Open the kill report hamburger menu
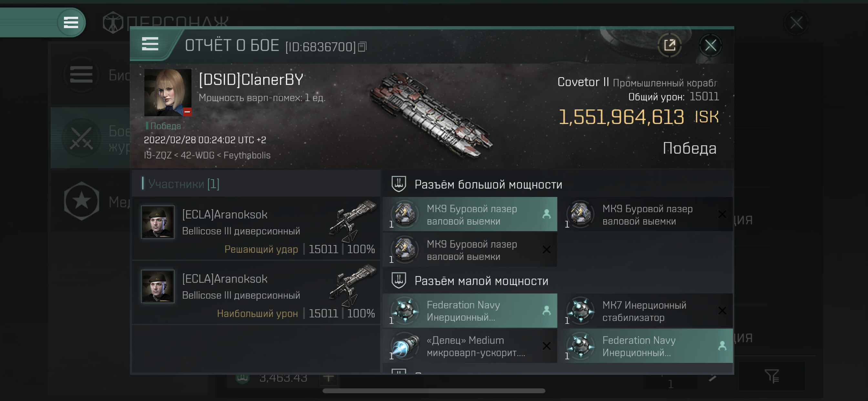This screenshot has height=401, width=868. coord(150,44)
